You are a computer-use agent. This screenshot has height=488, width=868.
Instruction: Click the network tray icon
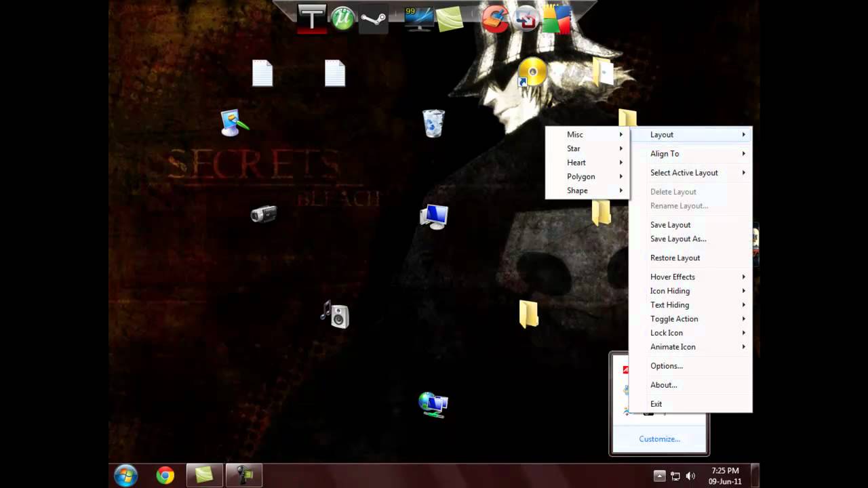coord(675,476)
